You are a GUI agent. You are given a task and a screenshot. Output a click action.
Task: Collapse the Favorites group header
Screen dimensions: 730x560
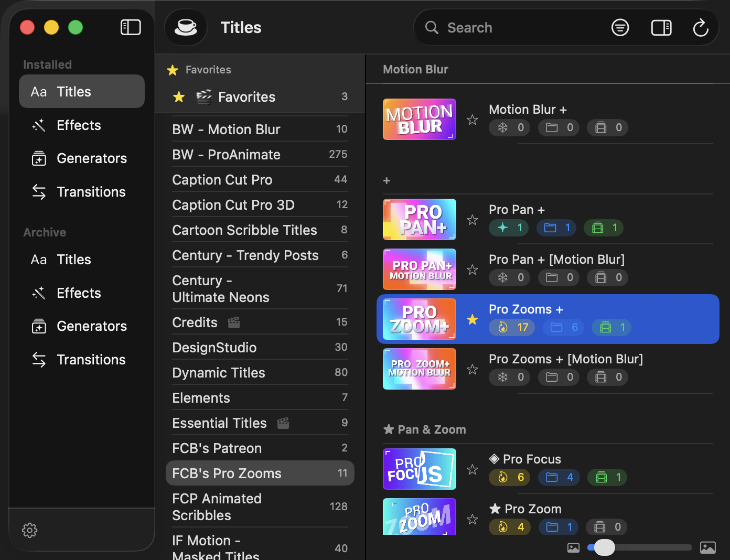tap(208, 70)
